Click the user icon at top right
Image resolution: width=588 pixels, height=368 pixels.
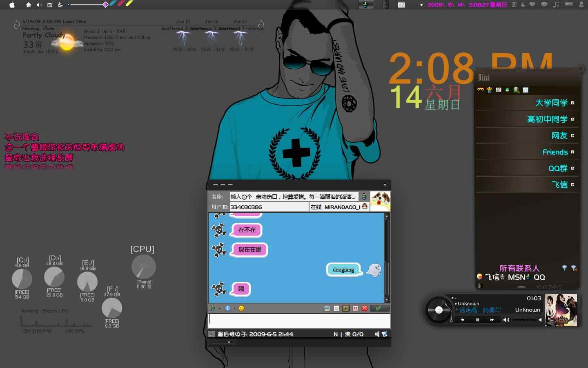coord(581,5)
